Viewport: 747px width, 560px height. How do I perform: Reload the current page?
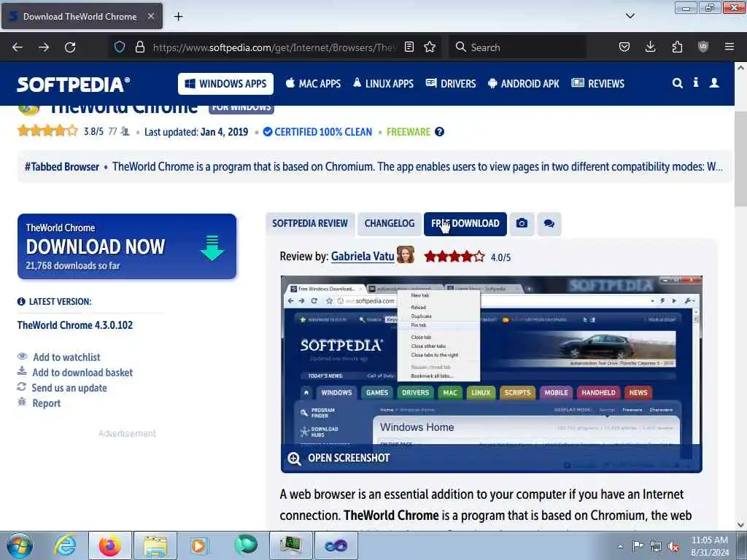70,47
